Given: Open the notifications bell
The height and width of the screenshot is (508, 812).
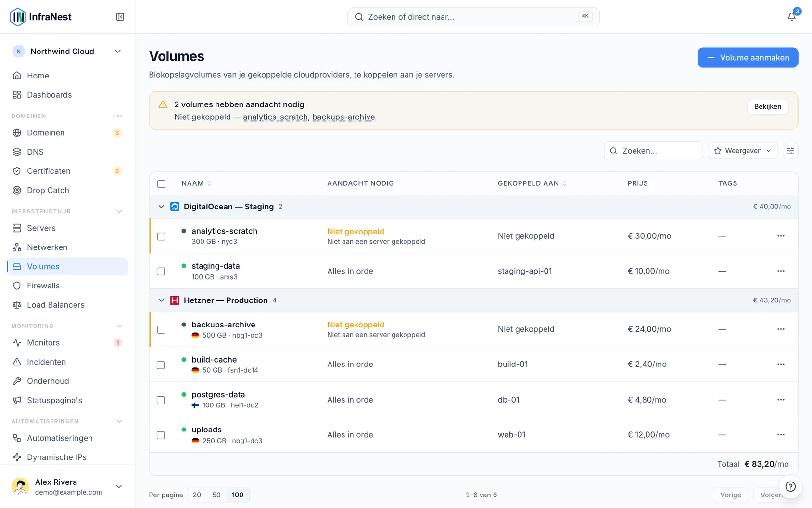Looking at the screenshot, I should pos(791,17).
